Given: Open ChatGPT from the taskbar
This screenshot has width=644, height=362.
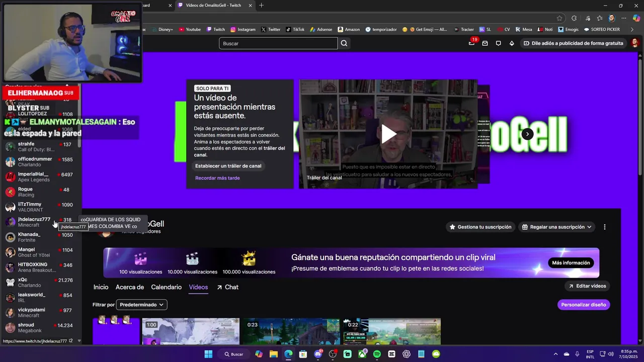Looking at the screenshot, I should pos(407,354).
